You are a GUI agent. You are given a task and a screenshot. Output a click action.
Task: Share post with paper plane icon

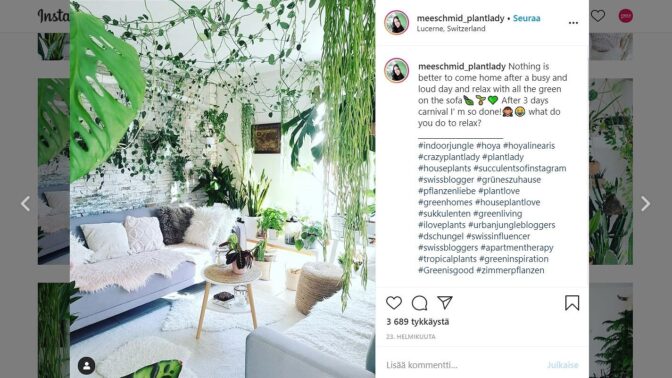coord(445,303)
